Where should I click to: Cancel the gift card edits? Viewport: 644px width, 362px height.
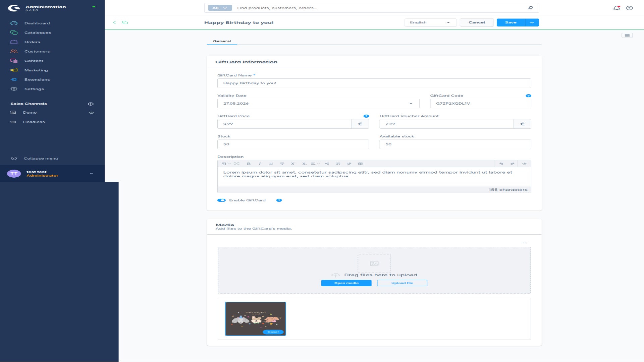coord(477,22)
